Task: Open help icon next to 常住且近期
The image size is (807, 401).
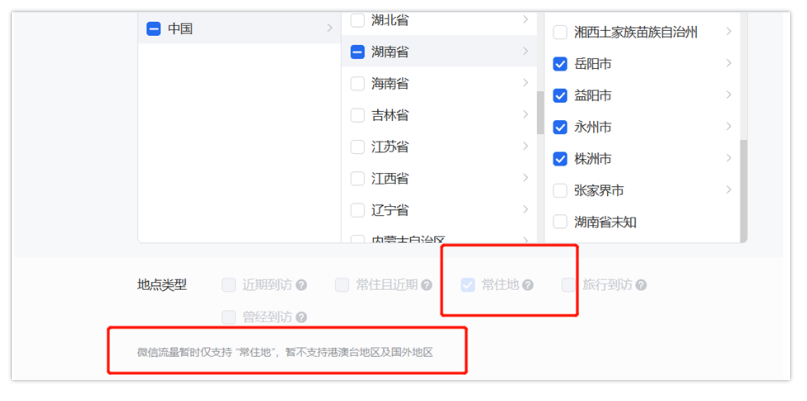Action: coord(426,285)
